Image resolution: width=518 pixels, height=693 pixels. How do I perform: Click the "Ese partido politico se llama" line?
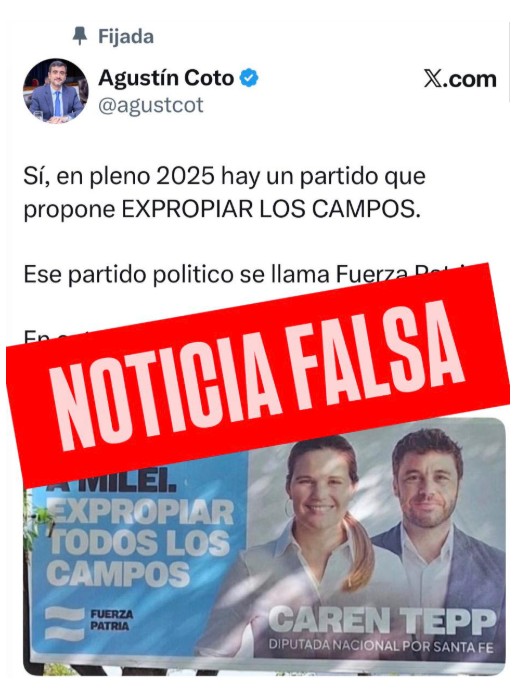177,274
